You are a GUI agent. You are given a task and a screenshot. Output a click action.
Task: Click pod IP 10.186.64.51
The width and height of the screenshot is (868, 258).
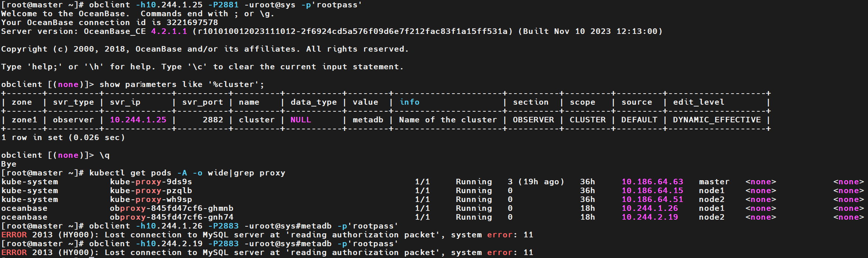[652, 199]
